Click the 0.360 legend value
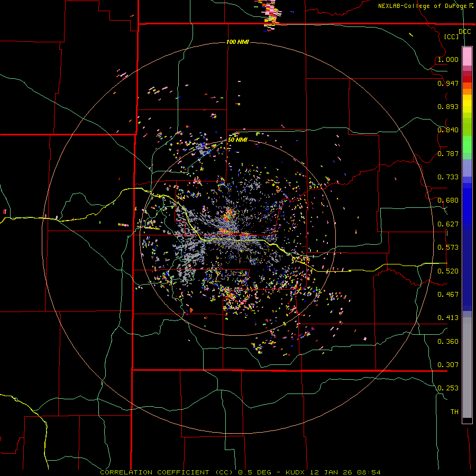 pyautogui.click(x=448, y=342)
